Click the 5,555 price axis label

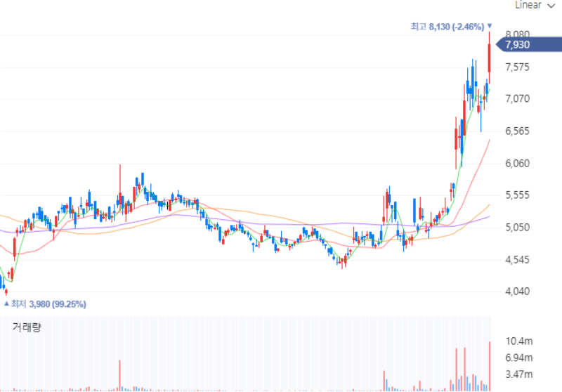(x=517, y=195)
